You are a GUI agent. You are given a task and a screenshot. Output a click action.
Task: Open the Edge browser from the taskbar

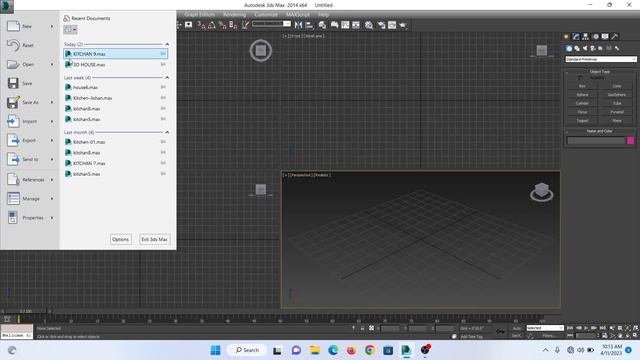coord(333,350)
